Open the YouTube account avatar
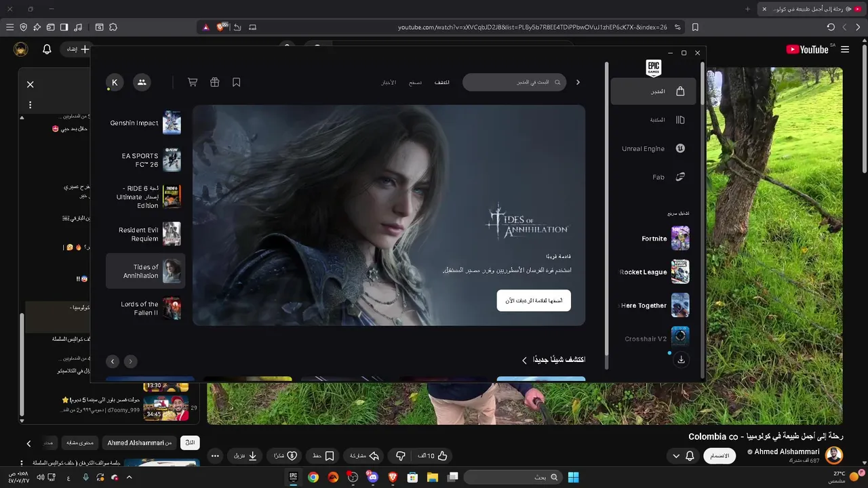The width and height of the screenshot is (868, 488). 21,49
